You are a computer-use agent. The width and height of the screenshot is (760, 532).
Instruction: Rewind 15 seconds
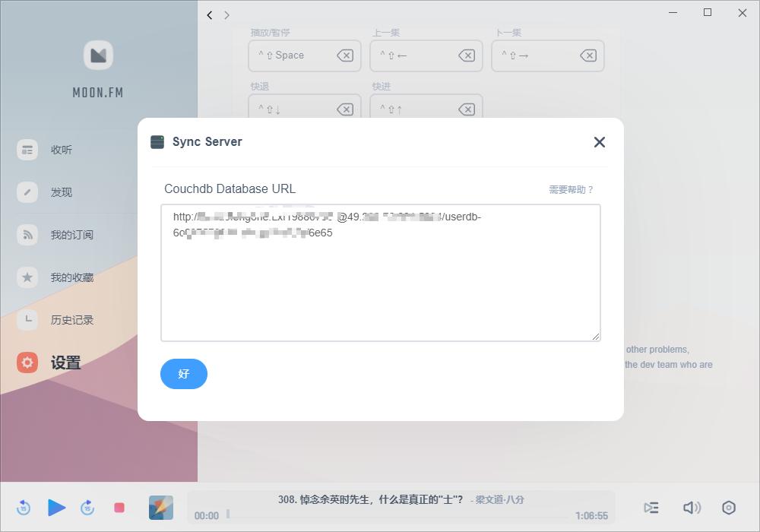coord(24,508)
